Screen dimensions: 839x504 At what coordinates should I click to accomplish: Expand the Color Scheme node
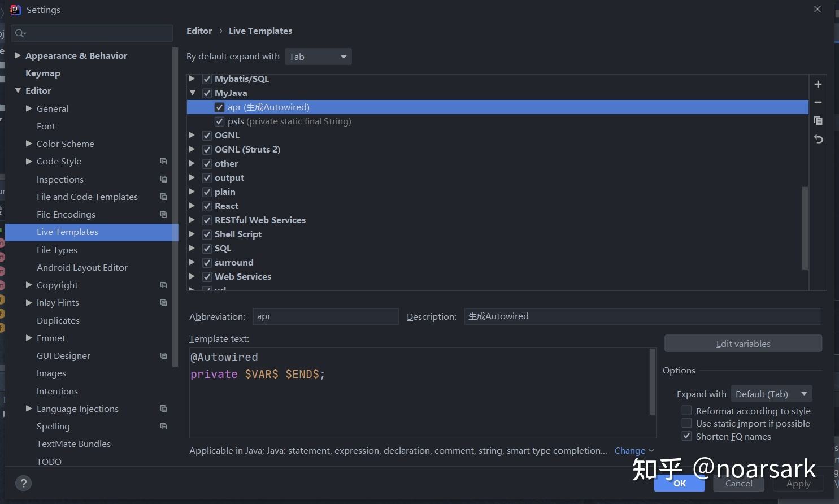point(29,144)
